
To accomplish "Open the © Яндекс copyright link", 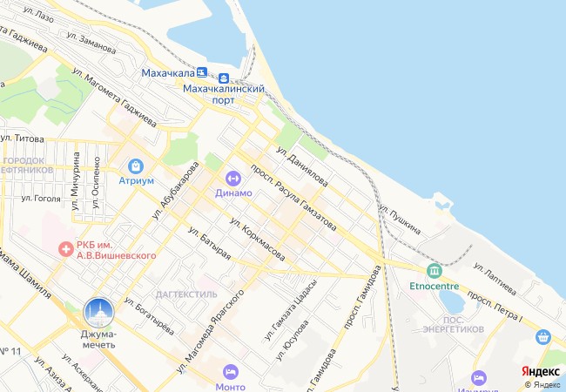I will tap(542, 385).
